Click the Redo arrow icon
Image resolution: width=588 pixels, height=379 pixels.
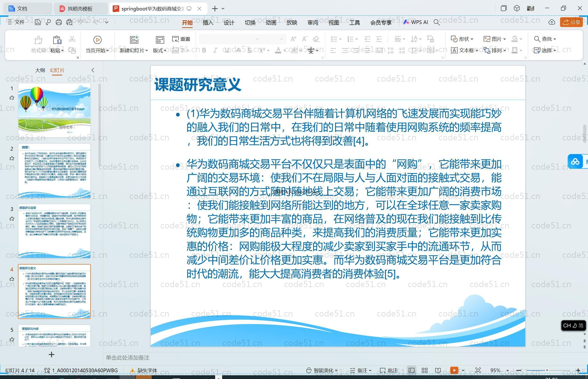(96, 22)
